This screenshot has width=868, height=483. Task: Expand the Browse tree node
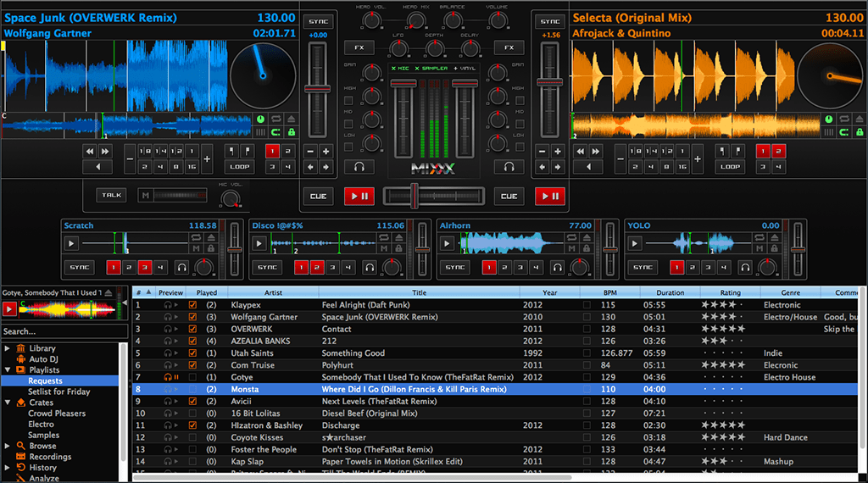[7, 446]
